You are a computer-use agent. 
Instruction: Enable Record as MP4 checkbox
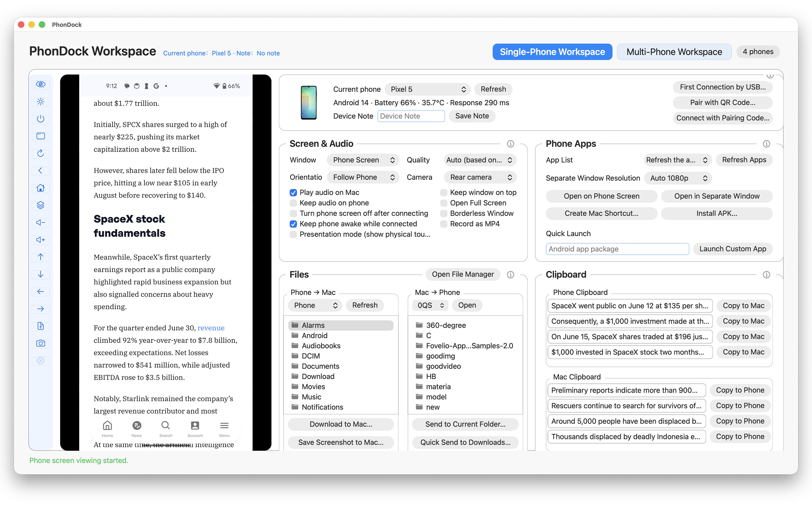[443, 224]
